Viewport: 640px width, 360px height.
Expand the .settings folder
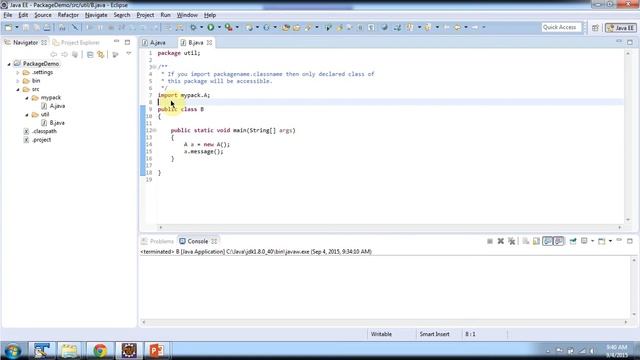[x=18, y=73]
